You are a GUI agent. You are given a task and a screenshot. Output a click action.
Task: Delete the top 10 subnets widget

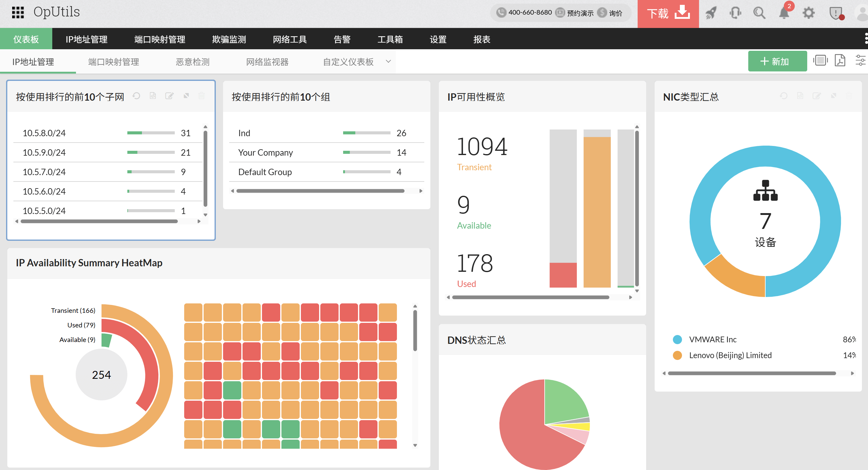[x=201, y=96]
